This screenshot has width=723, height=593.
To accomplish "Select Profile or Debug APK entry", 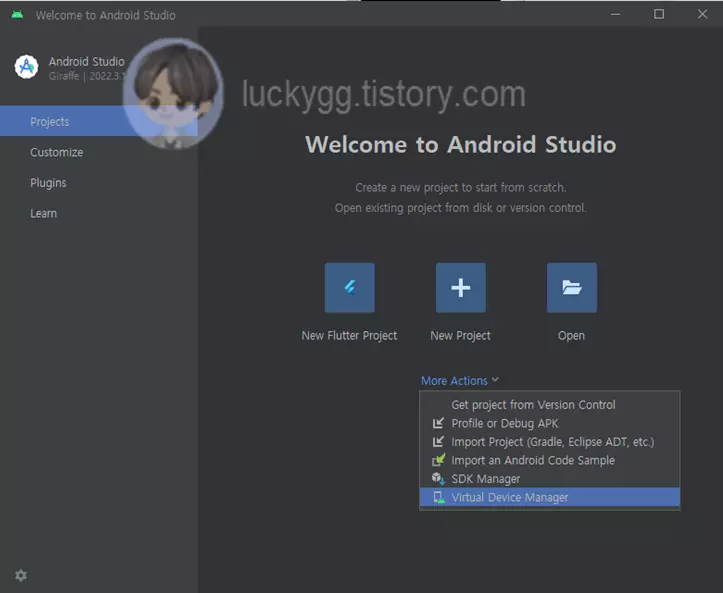I will 550,423.
